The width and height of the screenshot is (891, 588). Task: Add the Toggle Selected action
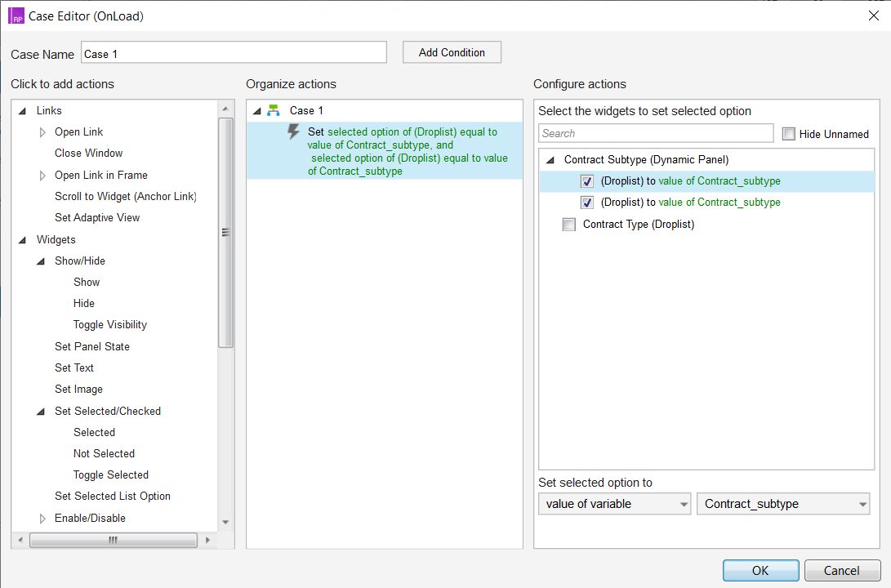(x=111, y=475)
